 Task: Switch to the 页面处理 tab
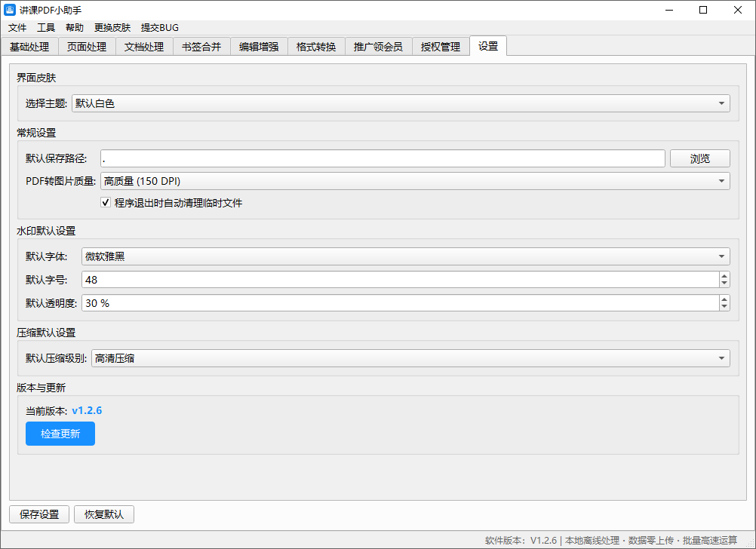(x=87, y=47)
